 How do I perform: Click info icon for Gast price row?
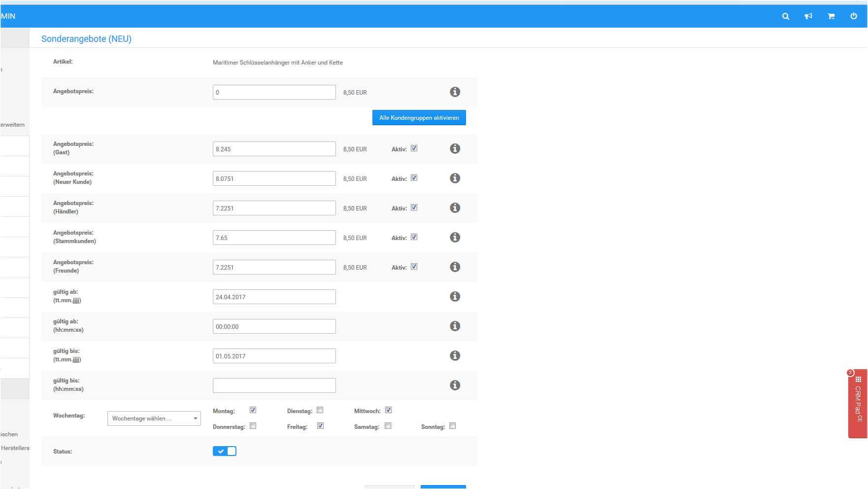[455, 149]
